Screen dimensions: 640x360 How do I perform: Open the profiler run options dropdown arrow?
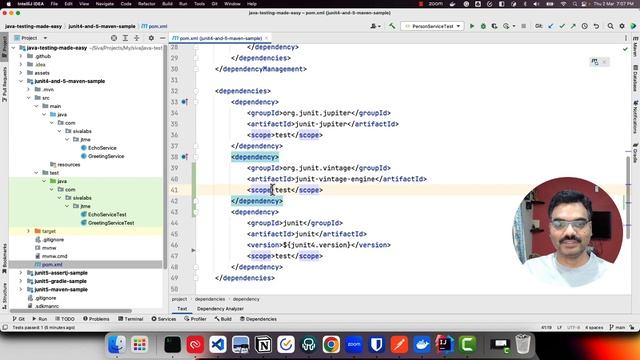tap(513, 26)
